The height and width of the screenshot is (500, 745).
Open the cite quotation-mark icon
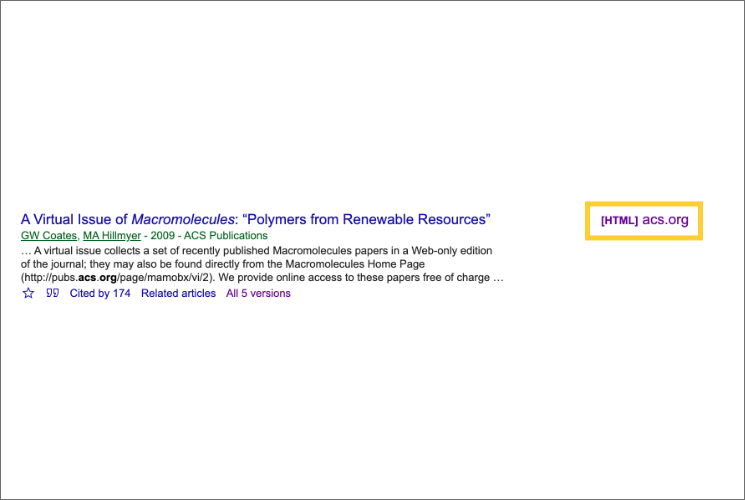[x=52, y=293]
